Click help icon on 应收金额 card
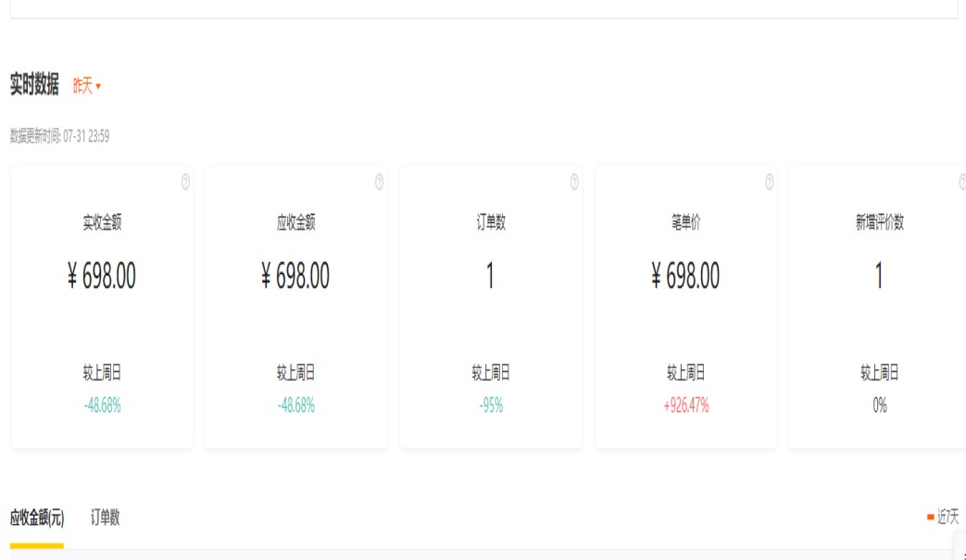This screenshot has width=966, height=560. pyautogui.click(x=379, y=182)
